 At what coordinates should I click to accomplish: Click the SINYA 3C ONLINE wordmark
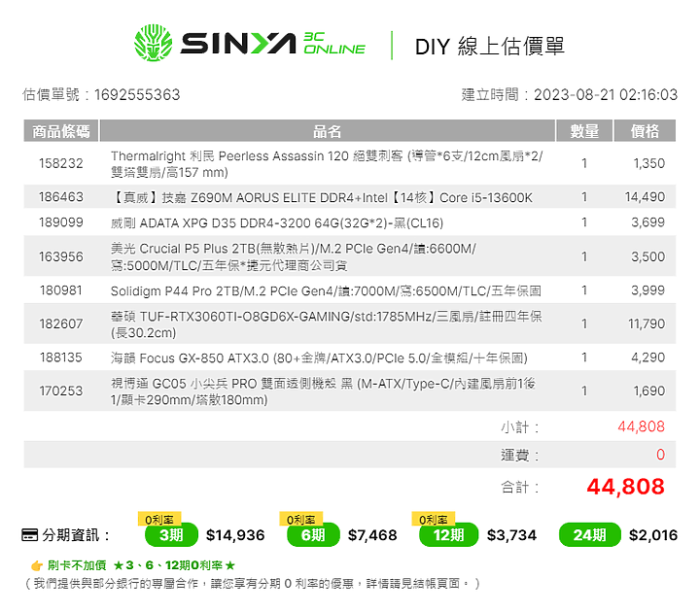coord(273,44)
